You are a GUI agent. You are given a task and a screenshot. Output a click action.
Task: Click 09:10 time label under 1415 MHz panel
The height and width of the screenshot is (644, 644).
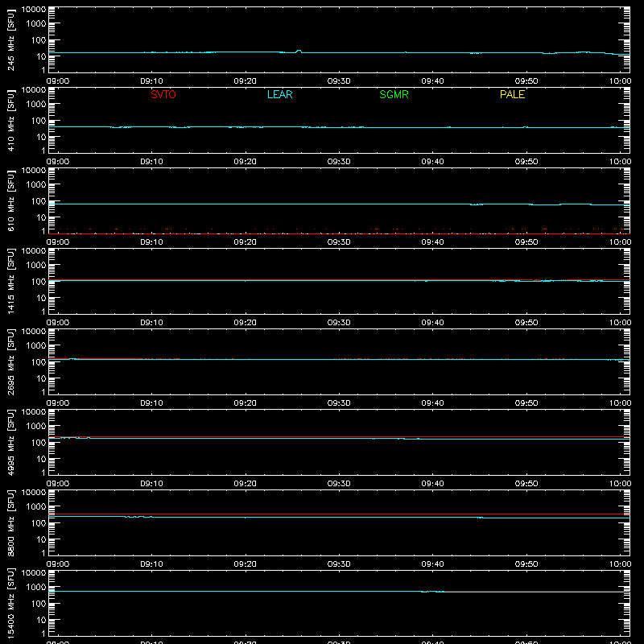tap(151, 323)
